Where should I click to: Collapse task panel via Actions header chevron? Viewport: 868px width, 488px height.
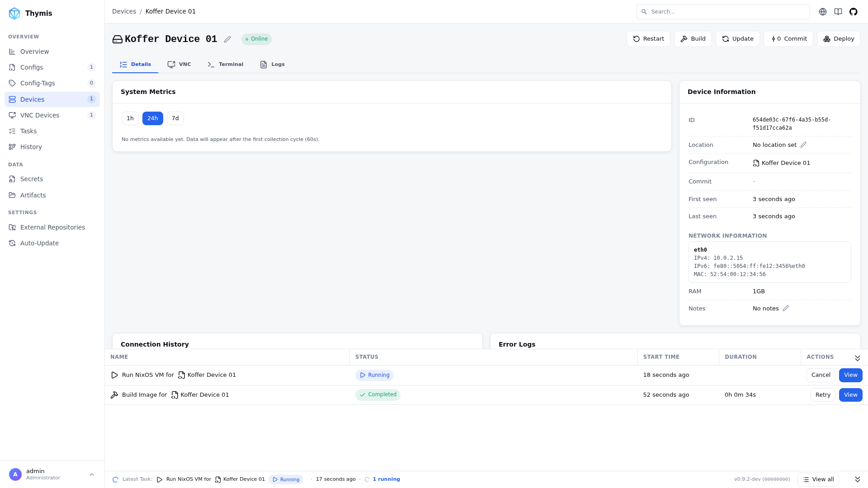click(x=858, y=358)
